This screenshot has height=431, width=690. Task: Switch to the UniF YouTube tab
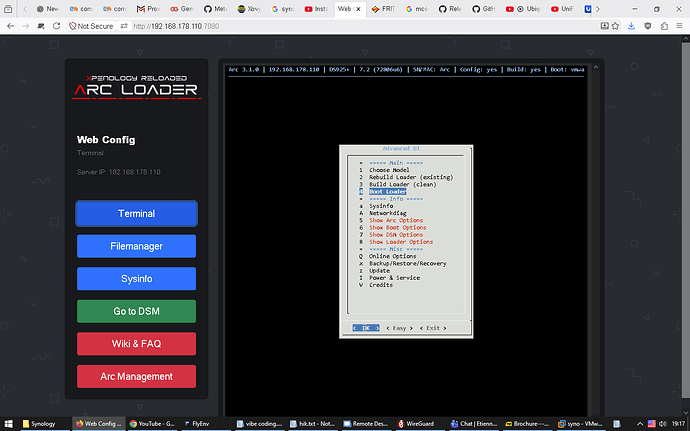562,9
